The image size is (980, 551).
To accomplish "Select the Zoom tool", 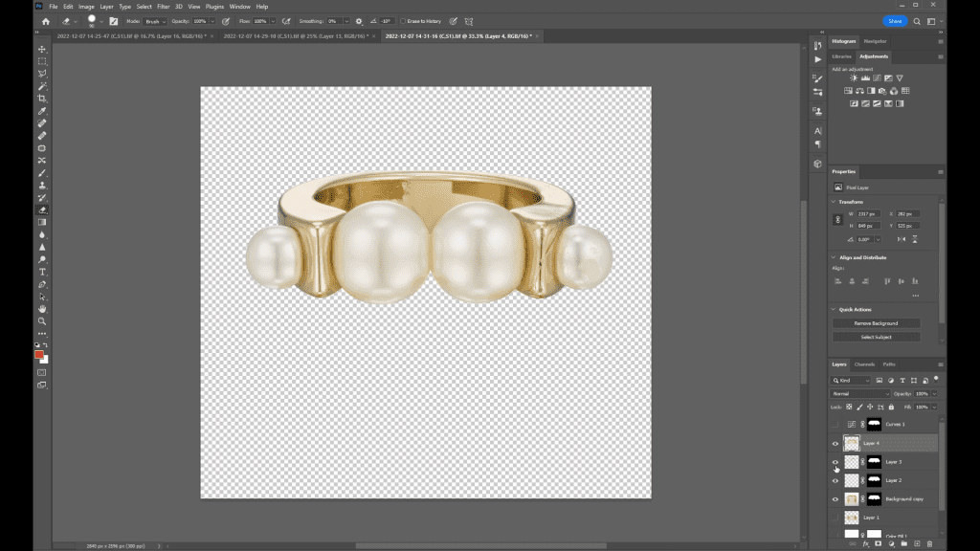I will [x=42, y=321].
